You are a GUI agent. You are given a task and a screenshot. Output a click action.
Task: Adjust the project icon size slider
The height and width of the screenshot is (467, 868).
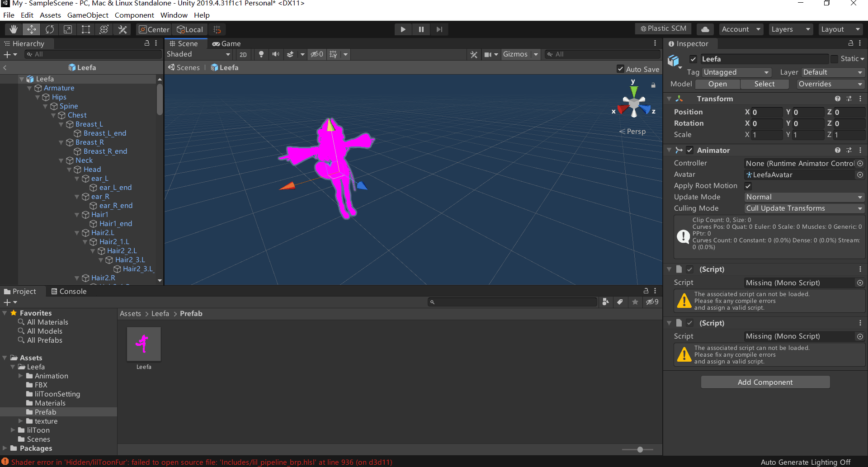640,449
